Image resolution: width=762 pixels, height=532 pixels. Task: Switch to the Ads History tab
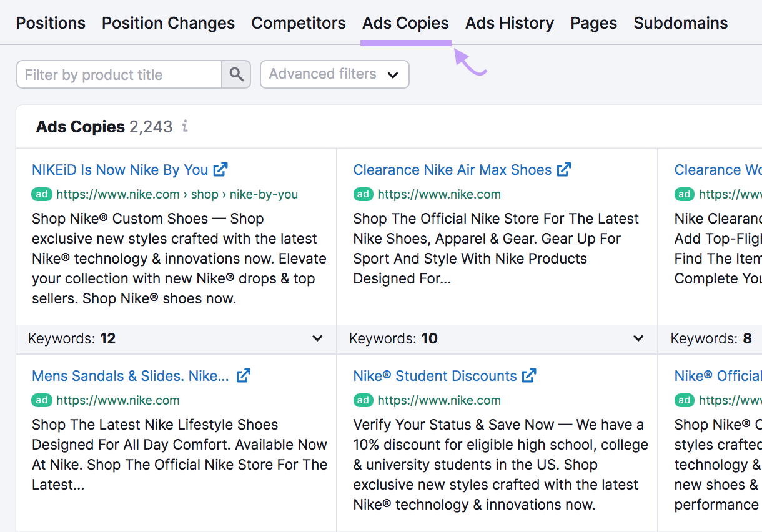click(509, 23)
